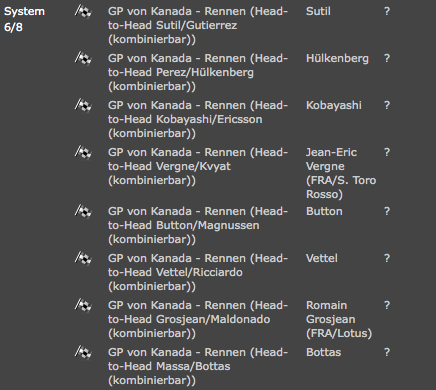Click racing flag icon for Sutil/Gutierrez bet

coord(83,12)
